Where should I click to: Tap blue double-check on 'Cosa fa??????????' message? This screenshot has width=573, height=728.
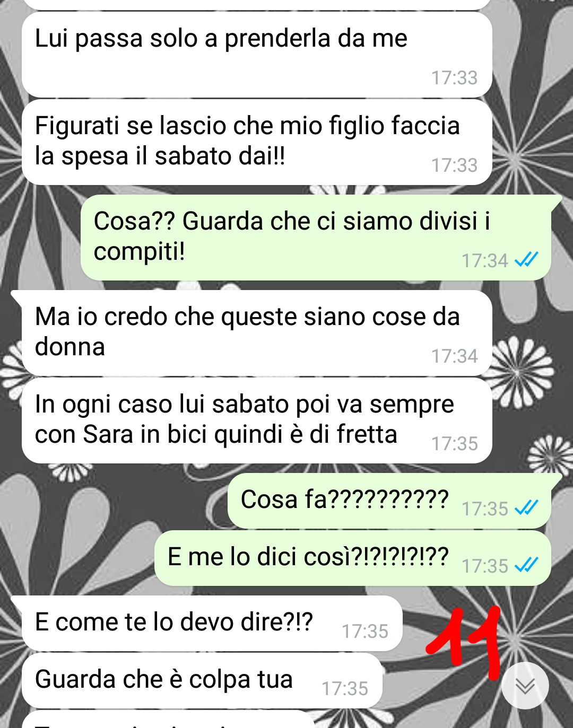point(526,508)
